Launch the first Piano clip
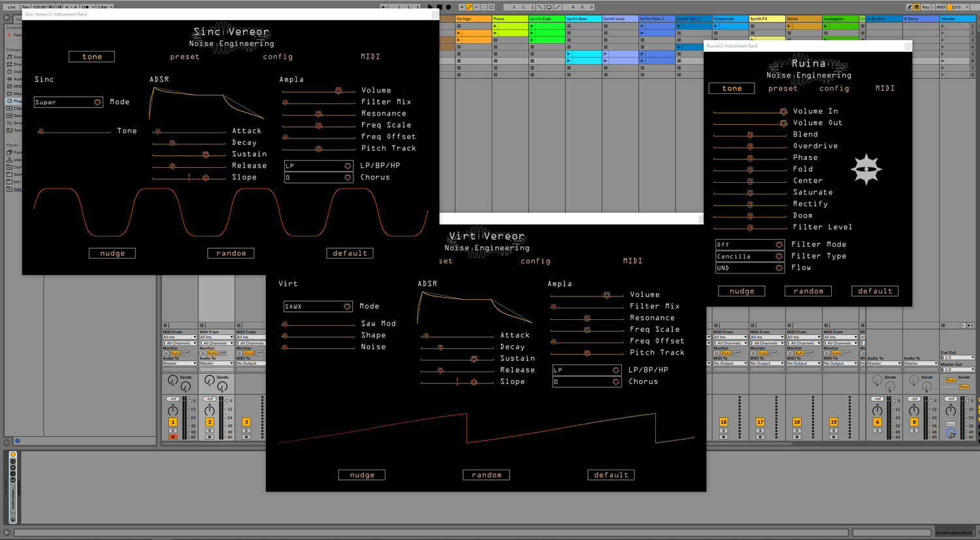This screenshot has width=980, height=540. (x=495, y=26)
